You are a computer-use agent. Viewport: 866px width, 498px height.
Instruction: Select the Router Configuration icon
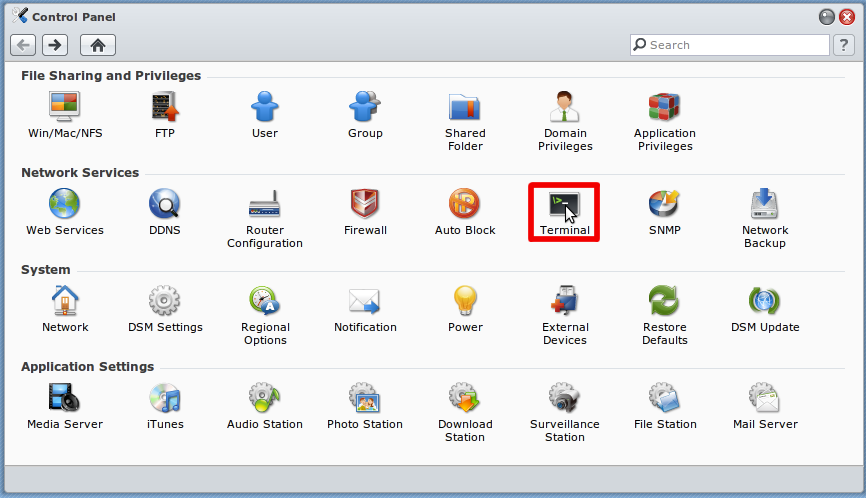click(x=265, y=205)
